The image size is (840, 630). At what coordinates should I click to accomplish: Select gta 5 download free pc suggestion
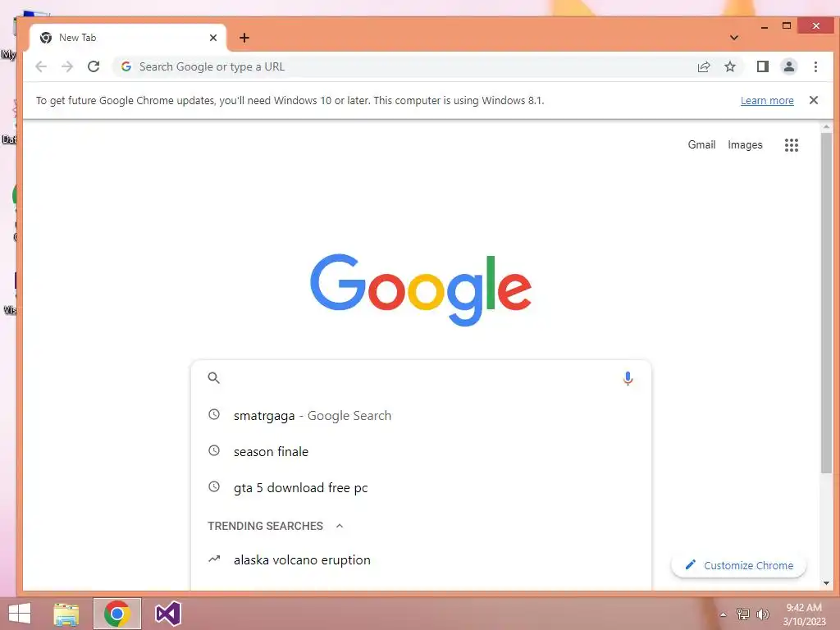[421, 487]
